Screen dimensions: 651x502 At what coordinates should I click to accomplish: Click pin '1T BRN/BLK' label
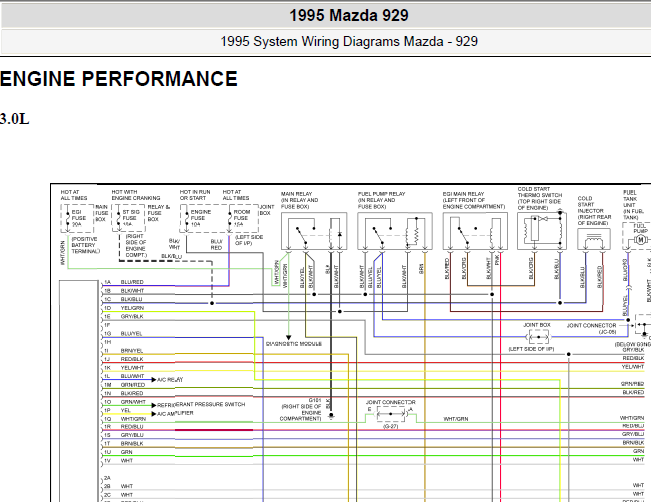(x=123, y=443)
